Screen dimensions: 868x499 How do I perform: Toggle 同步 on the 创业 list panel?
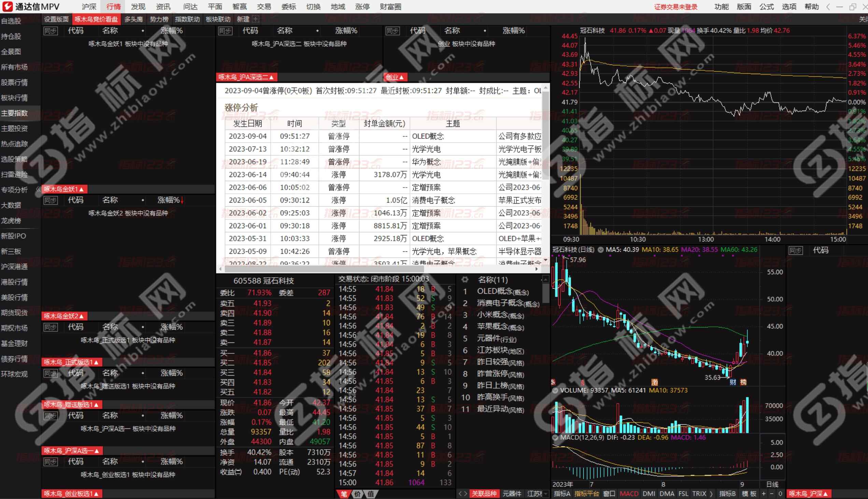click(392, 31)
